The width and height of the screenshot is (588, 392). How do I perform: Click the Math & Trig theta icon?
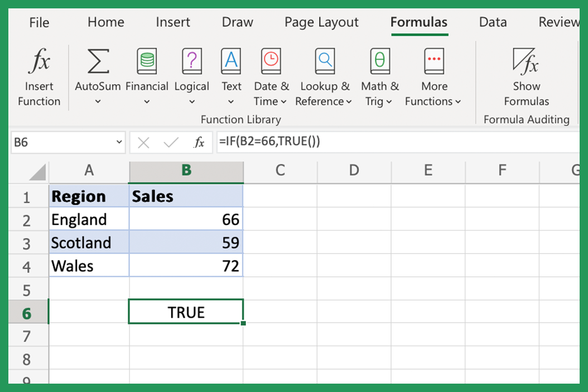[379, 61]
